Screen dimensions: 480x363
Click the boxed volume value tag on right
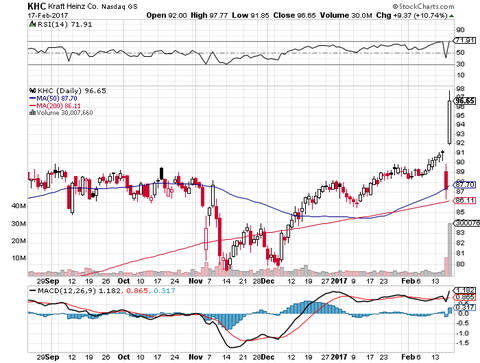(x=467, y=223)
